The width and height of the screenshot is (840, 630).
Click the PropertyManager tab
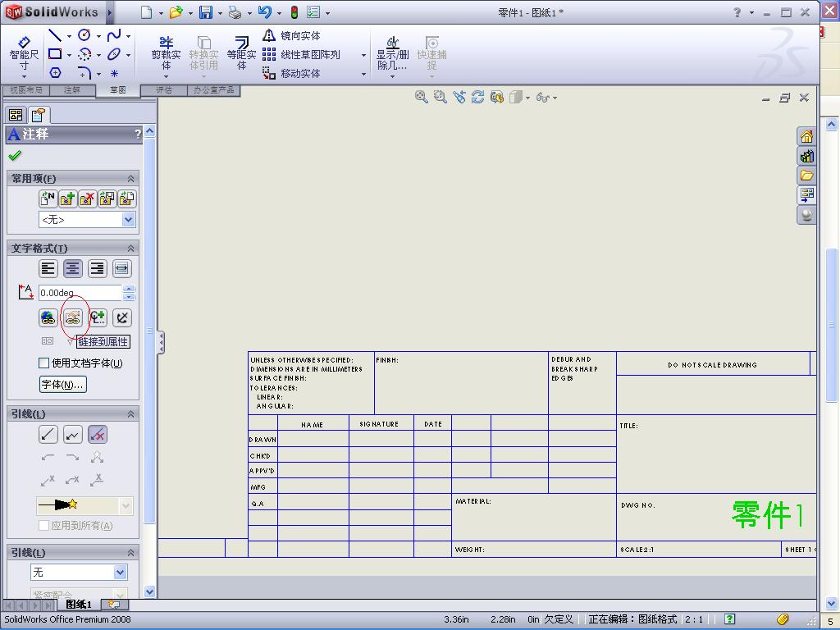(x=38, y=115)
